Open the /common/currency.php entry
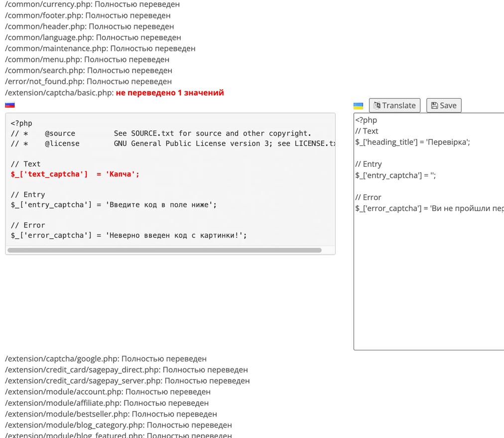 [92, 4]
